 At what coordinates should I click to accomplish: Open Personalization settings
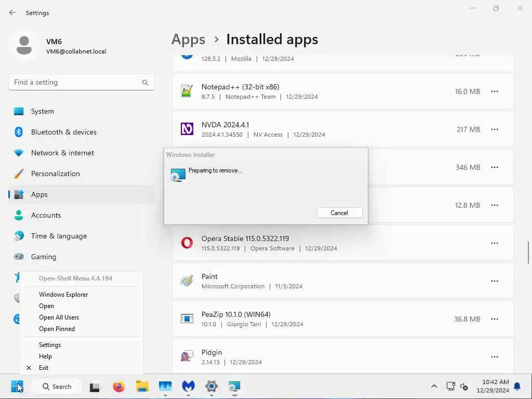click(82, 174)
